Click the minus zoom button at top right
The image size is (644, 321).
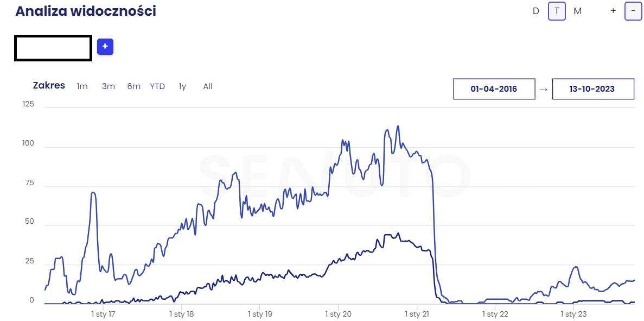[x=633, y=11]
